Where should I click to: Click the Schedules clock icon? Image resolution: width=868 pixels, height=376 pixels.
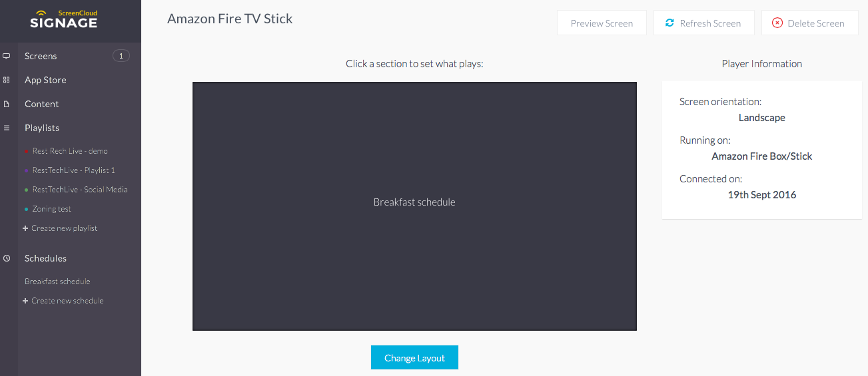[7, 258]
